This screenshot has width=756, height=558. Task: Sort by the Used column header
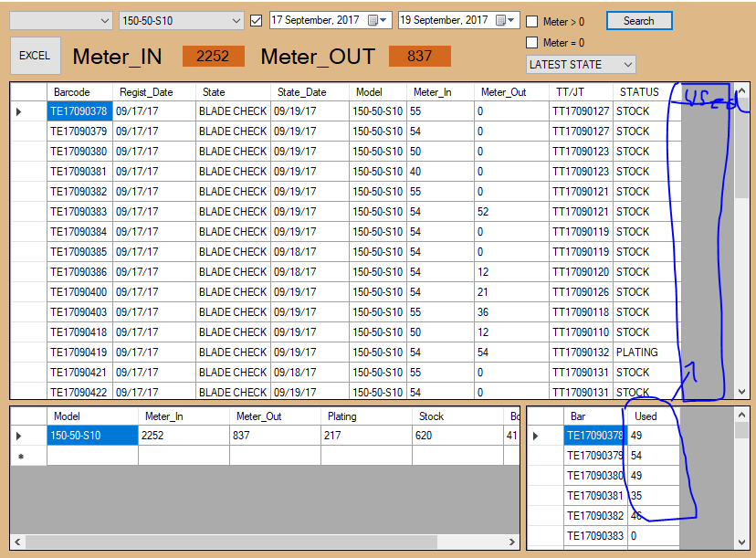[654, 416]
